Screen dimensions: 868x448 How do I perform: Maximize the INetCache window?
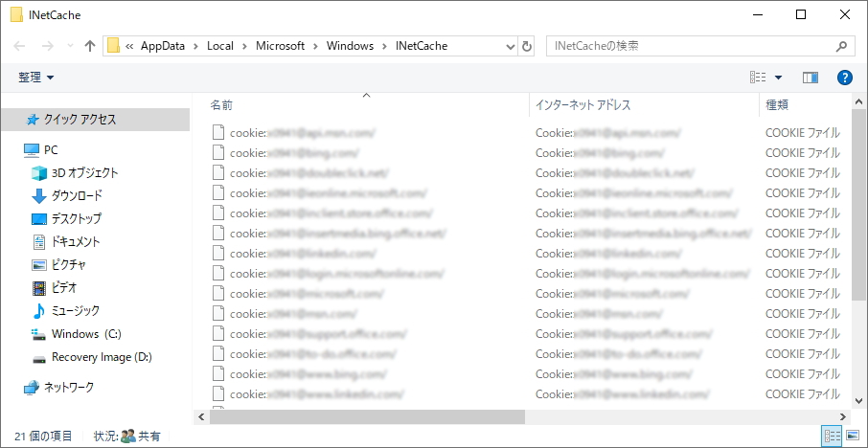pos(801,15)
